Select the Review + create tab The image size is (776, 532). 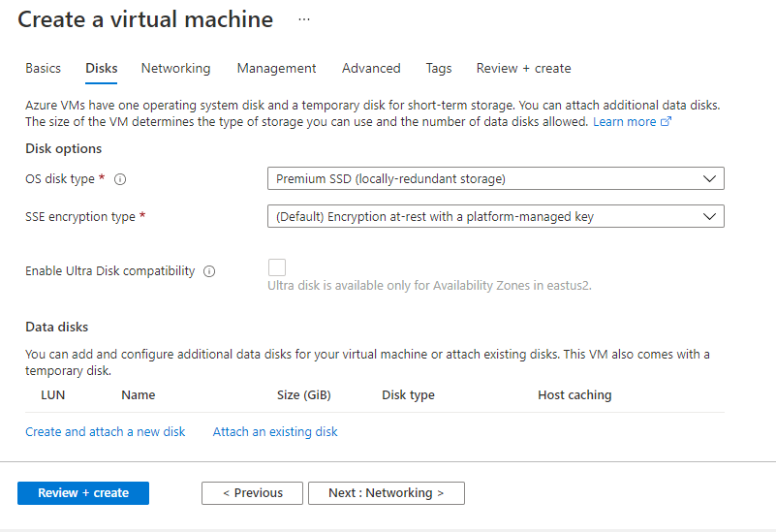pyautogui.click(x=523, y=69)
